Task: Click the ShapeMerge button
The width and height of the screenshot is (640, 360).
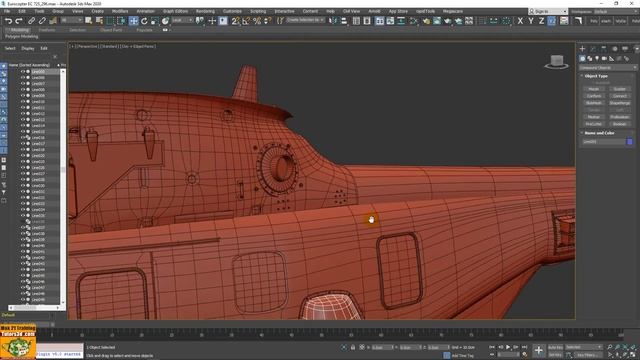Action: [x=620, y=103]
